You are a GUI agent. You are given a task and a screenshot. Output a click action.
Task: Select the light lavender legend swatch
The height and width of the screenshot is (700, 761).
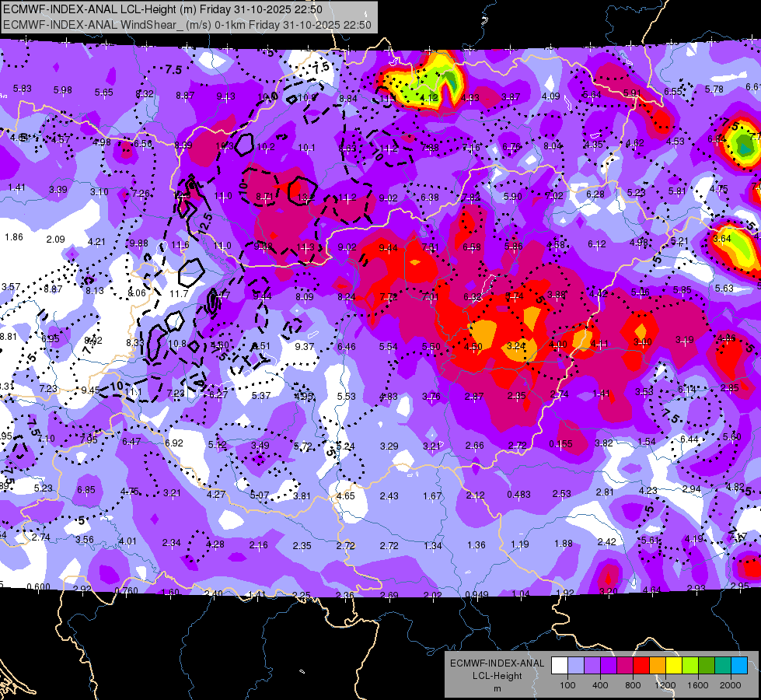pos(575,665)
